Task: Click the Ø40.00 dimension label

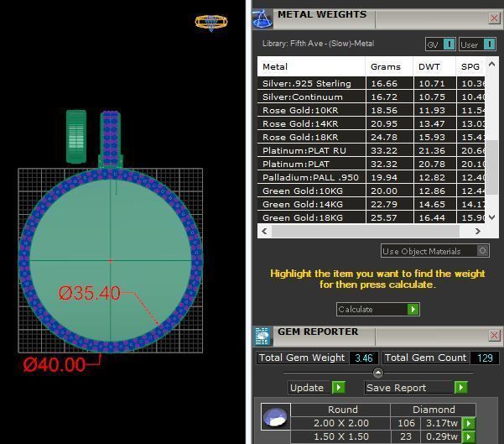Action: pos(54,365)
